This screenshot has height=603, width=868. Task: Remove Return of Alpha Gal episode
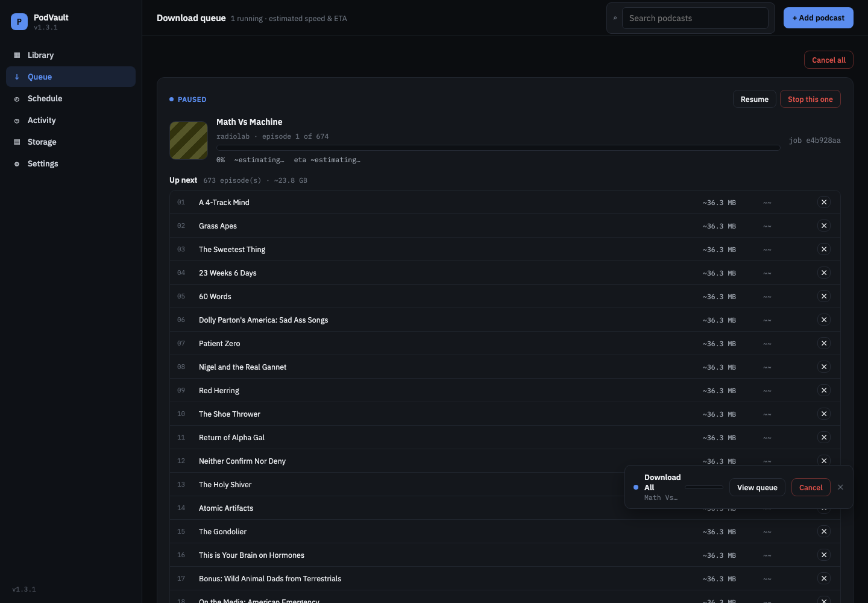point(824,437)
